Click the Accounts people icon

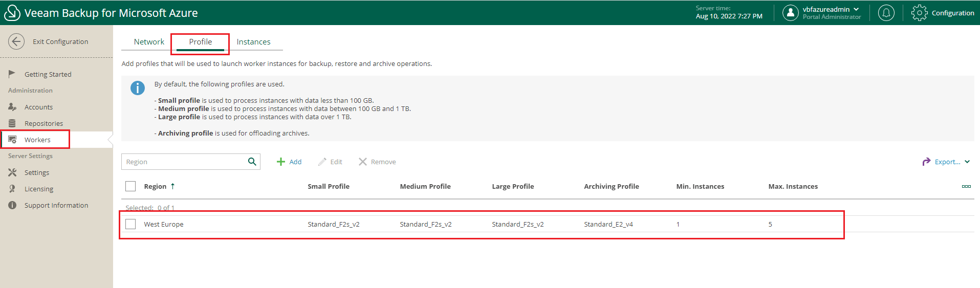click(12, 107)
